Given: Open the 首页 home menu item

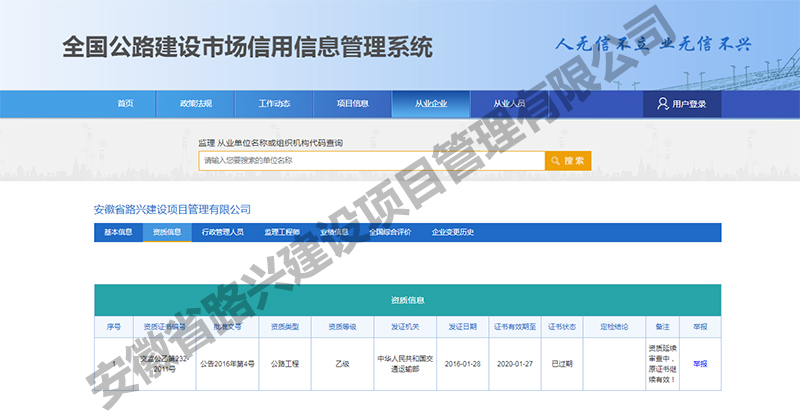Looking at the screenshot, I should click(125, 104).
